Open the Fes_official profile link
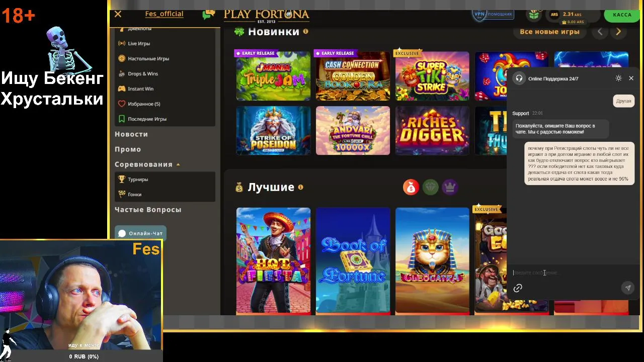This screenshot has height=362, width=644. pos(164,14)
